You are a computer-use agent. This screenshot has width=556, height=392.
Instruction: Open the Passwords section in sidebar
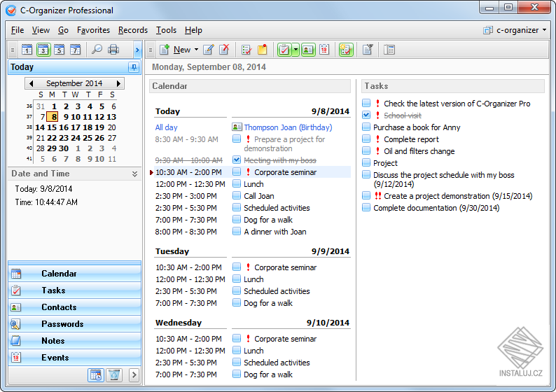pyautogui.click(x=74, y=324)
